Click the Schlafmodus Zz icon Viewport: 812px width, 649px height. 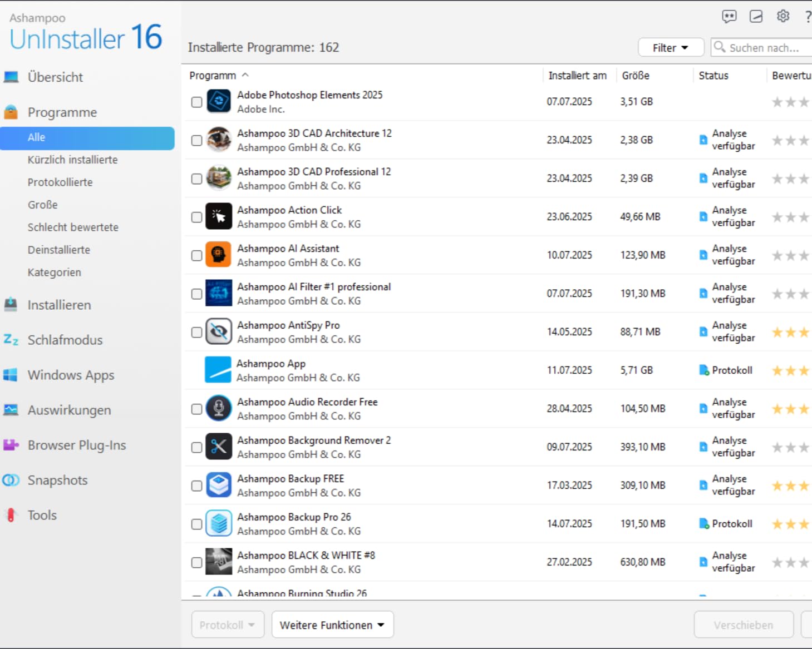11,340
